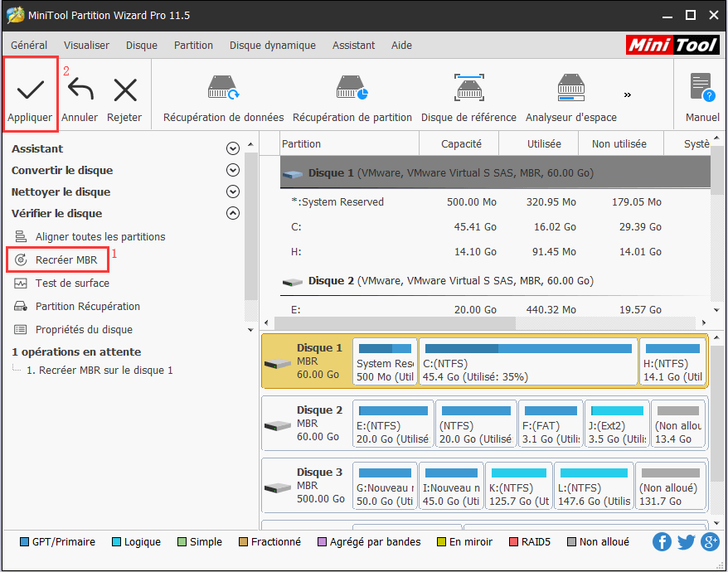
Task: Select E:(NTFS) block on Disque 2
Action: 393,423
